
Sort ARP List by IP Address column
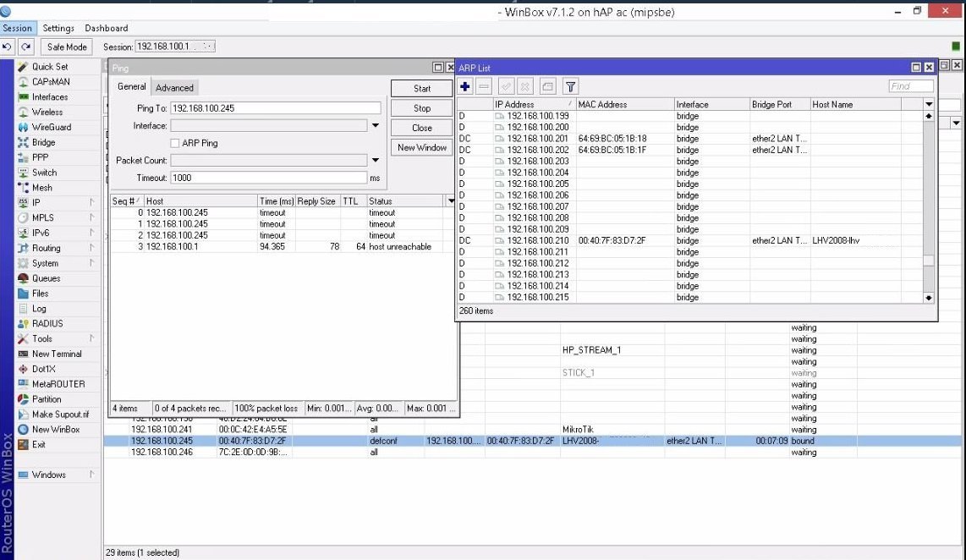[534, 105]
